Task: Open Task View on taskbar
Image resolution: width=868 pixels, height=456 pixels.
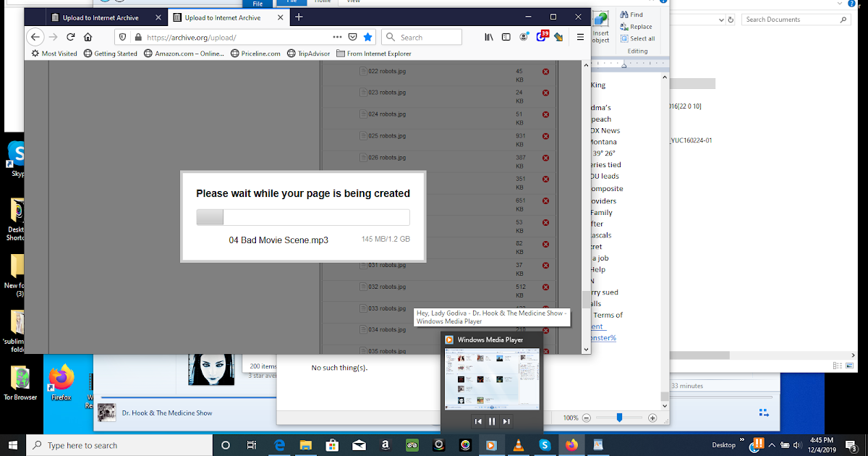Action: click(x=252, y=445)
